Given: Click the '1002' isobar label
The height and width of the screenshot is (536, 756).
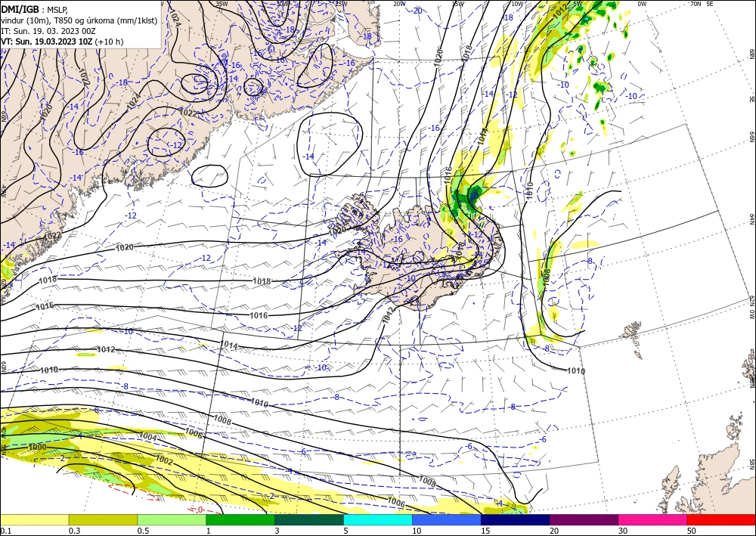Looking at the screenshot, I should click(x=164, y=461).
